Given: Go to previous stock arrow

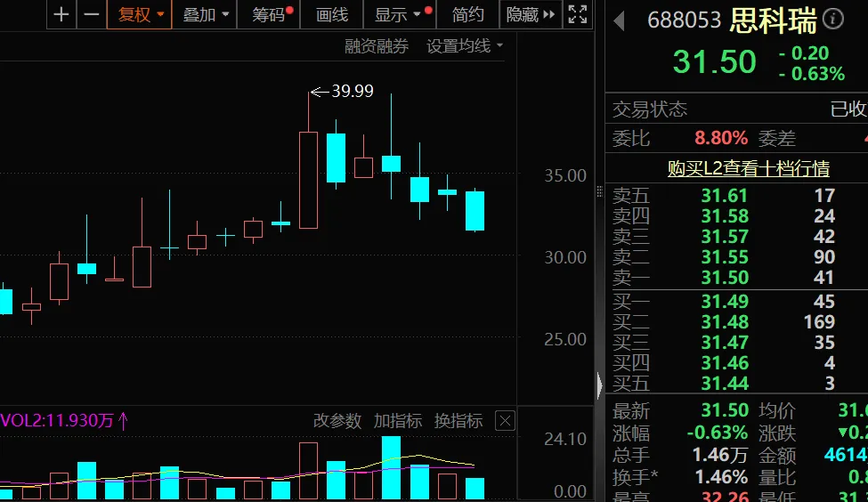Looking at the screenshot, I should [620, 21].
